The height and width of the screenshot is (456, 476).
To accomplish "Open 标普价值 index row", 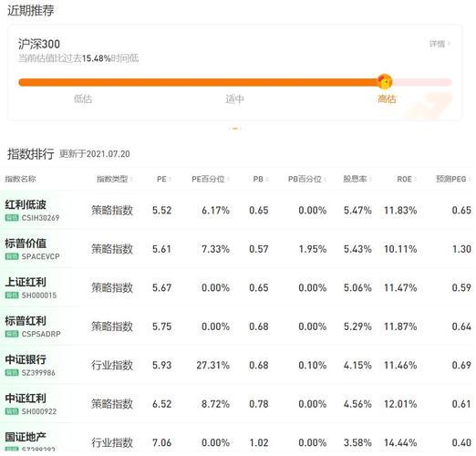I will [x=238, y=249].
